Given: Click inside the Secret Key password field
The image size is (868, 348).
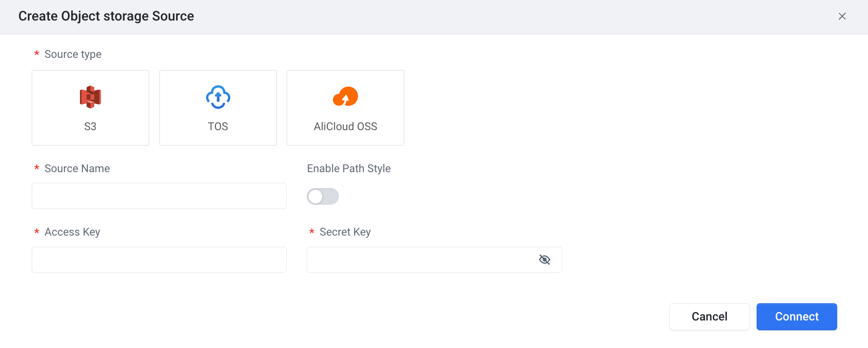Looking at the screenshot, I should tap(434, 260).
